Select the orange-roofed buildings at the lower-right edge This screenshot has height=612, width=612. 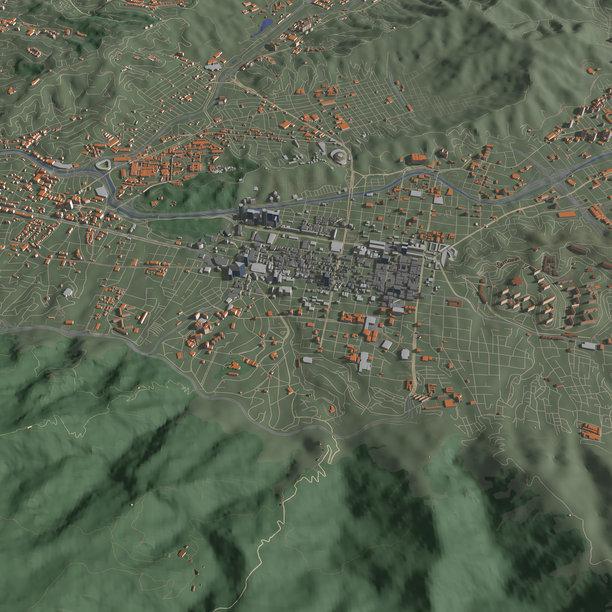tap(590, 431)
